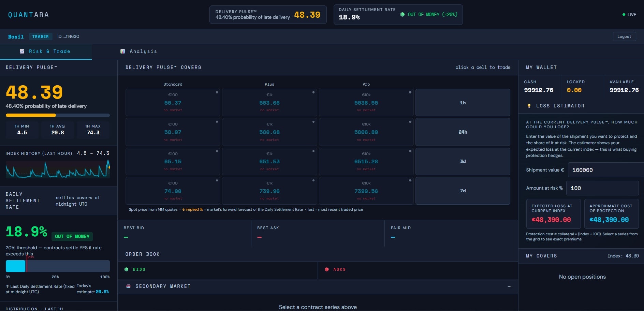Image resolution: width=644 pixels, height=311 pixels.
Task: Click the 24h duration row header
Action: coord(463,132)
